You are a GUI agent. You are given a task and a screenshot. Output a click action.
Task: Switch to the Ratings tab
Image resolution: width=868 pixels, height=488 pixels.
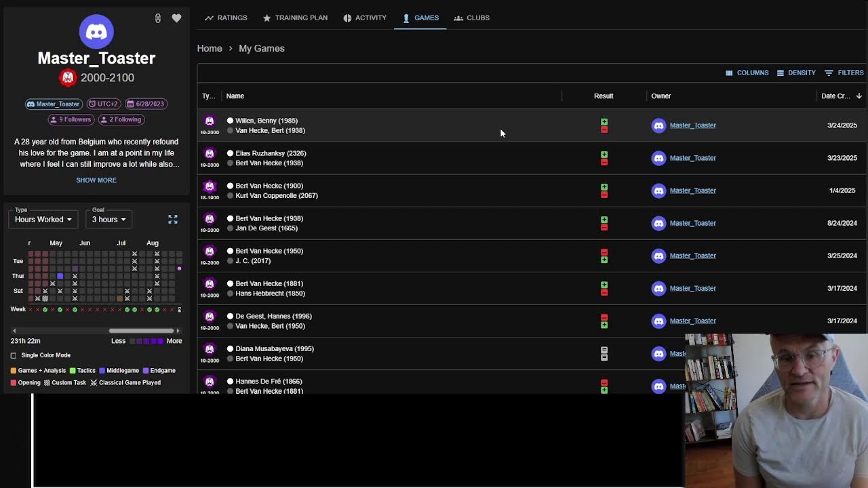(x=226, y=18)
